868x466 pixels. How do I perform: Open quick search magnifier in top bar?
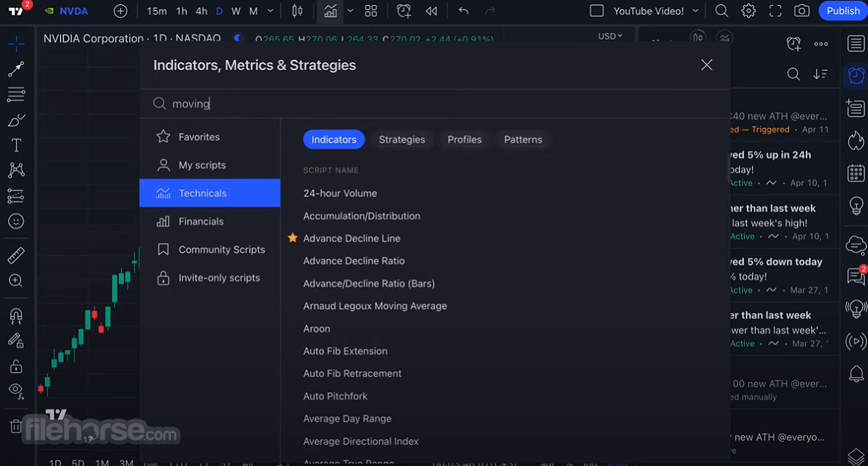(x=721, y=11)
